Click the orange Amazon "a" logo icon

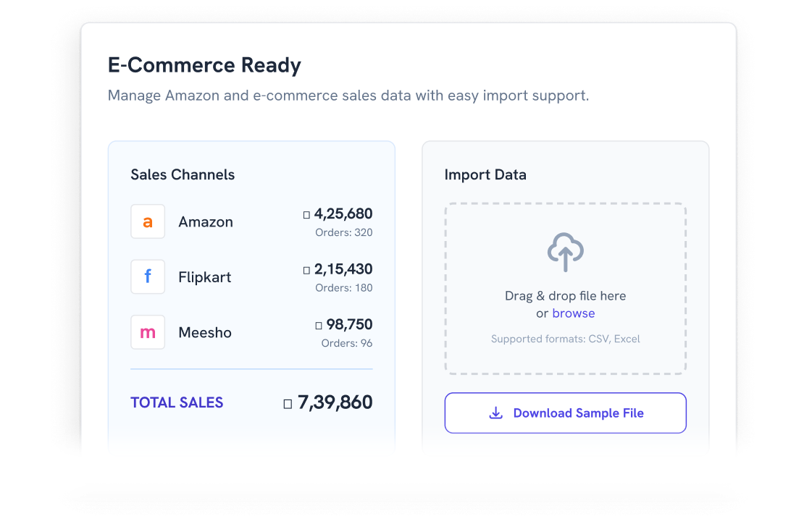coord(148,221)
